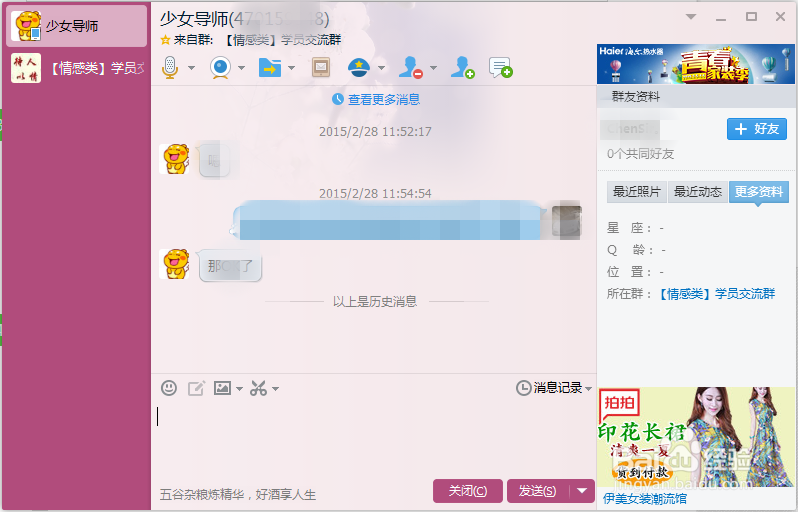
Task: Click the 印花长裙 dress advertisement image
Action: (696, 437)
